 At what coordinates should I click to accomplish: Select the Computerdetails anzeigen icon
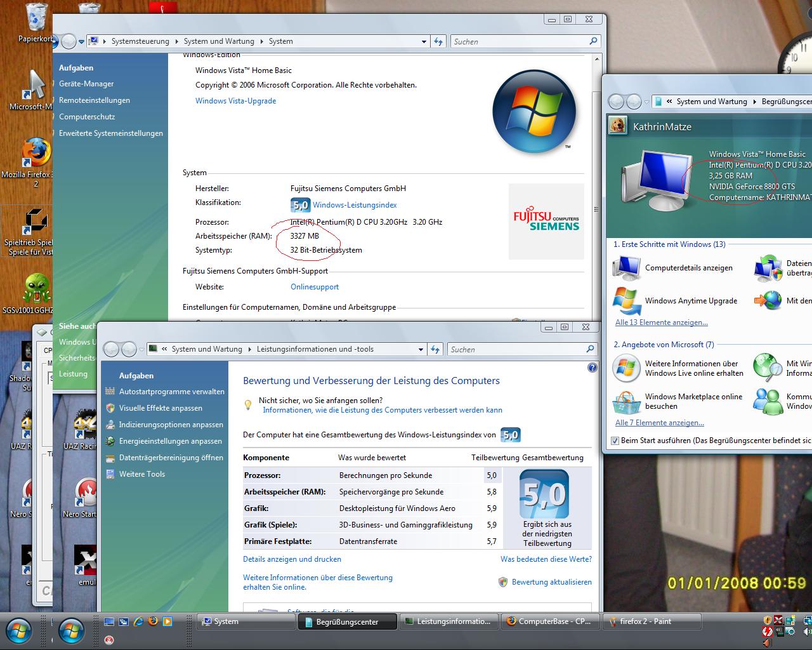(x=626, y=268)
